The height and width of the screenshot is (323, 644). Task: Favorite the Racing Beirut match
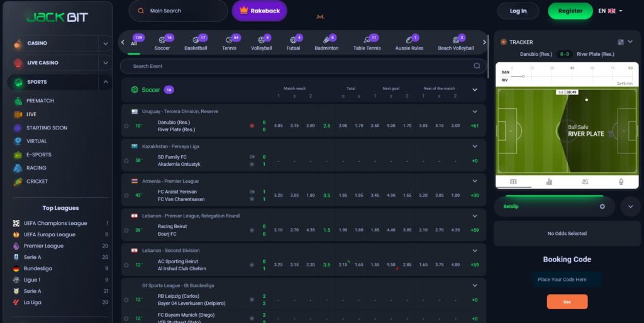click(x=126, y=230)
